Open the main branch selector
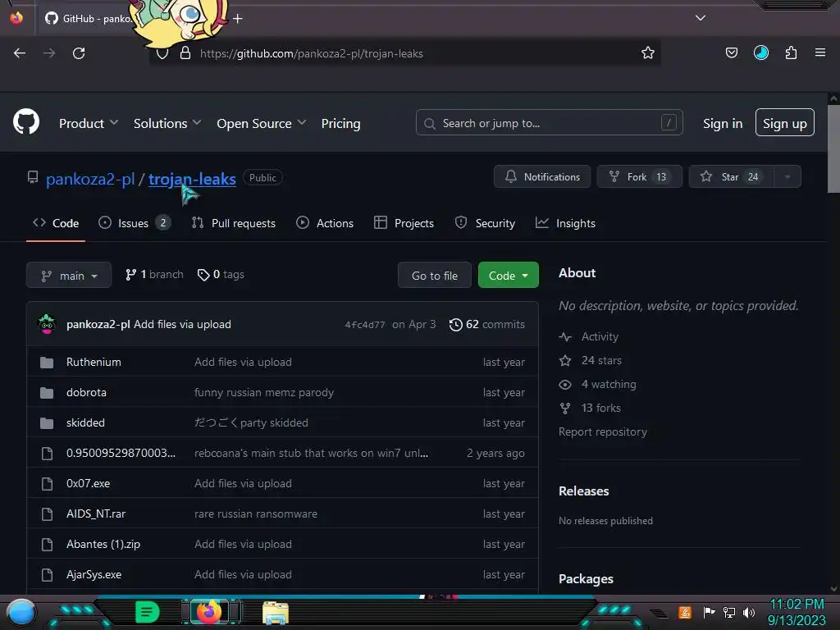This screenshot has width=840, height=630. 69,276
